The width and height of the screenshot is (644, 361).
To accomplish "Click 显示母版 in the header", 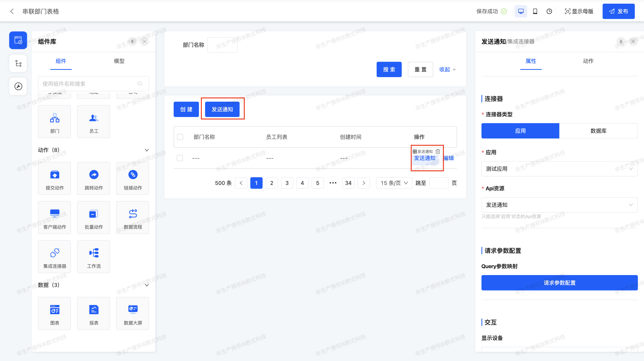I will tap(579, 11).
